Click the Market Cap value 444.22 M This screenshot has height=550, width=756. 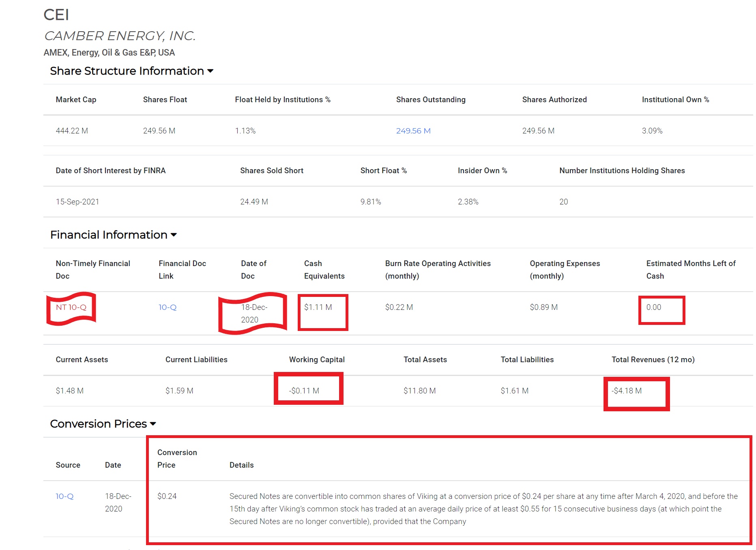point(72,131)
